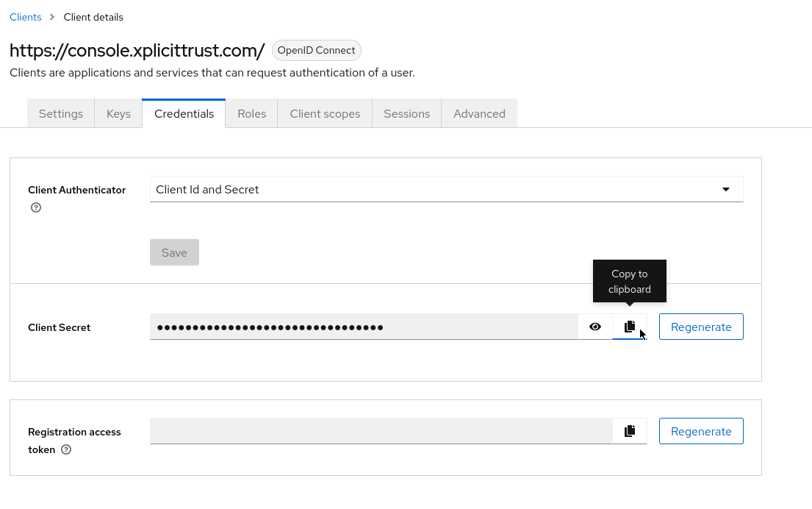Go to the Client scopes tab

point(325,113)
